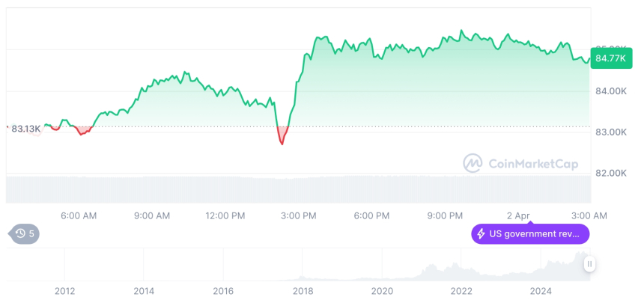Click the red dip near 3:00 PM
Viewport: 644px width, 300px height.
(x=282, y=138)
